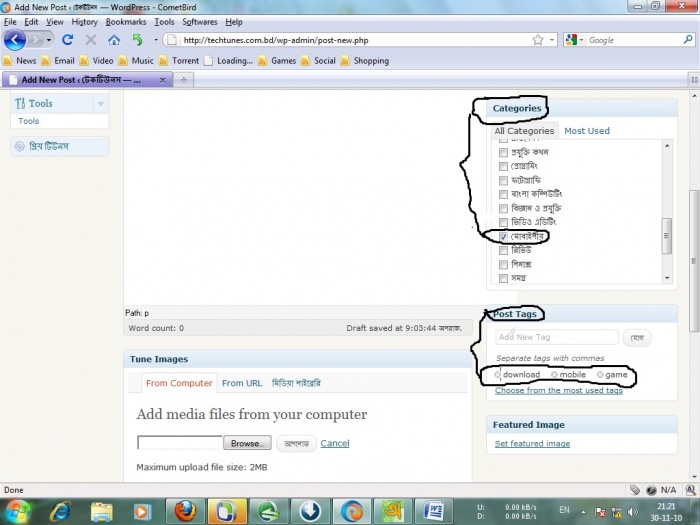
Task: Open the Email bookmark feed
Action: pos(58,61)
